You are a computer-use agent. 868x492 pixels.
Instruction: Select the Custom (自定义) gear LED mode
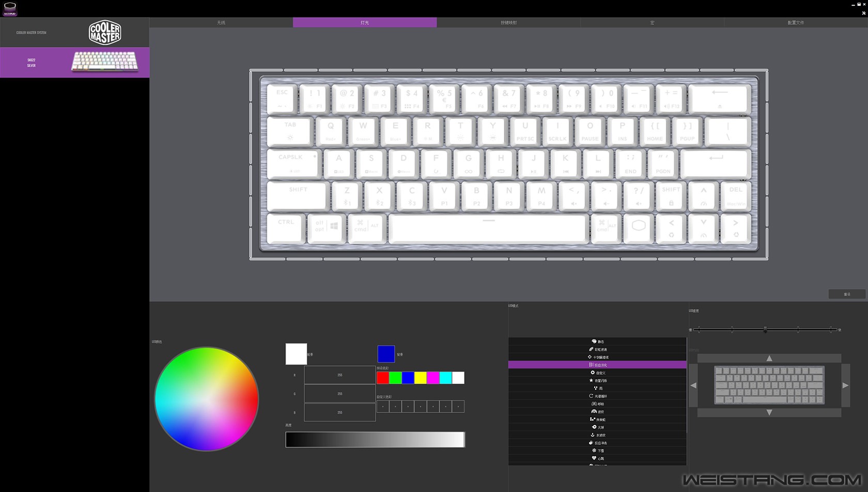click(x=597, y=373)
